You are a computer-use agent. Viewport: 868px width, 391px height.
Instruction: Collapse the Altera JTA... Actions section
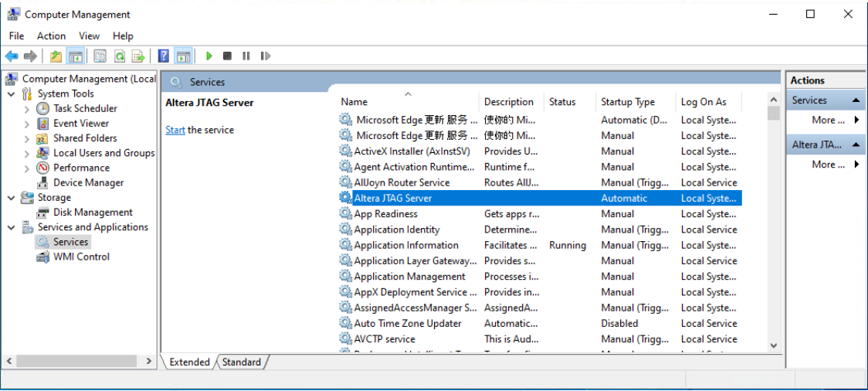tap(856, 145)
